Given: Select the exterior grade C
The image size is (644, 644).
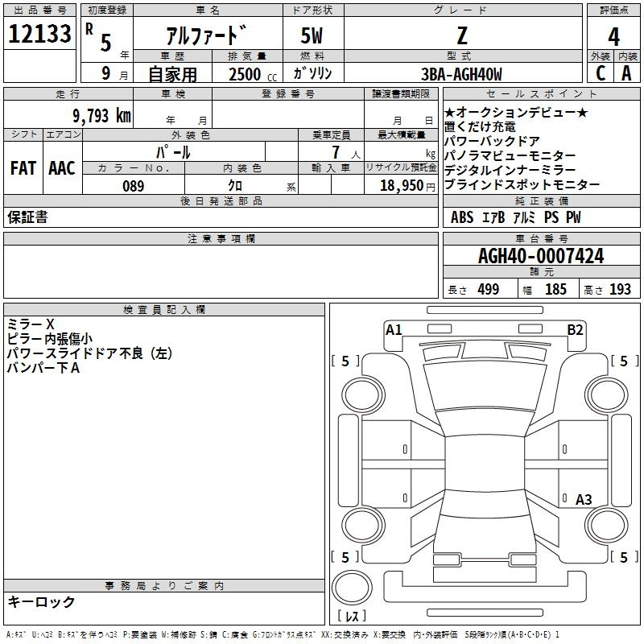Looking at the screenshot, I should [601, 73].
